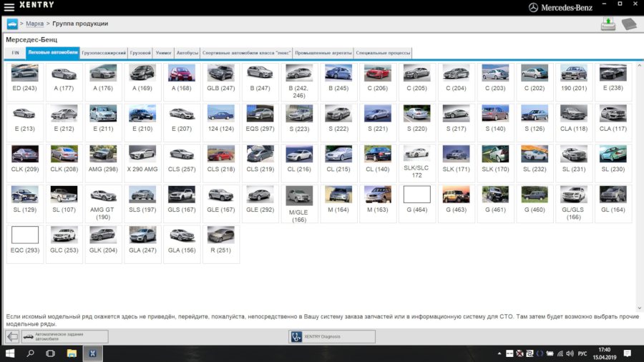Image resolution: width=644 pixels, height=362 pixels.
Task: Choose the AMG (298) series
Action: [103, 163]
